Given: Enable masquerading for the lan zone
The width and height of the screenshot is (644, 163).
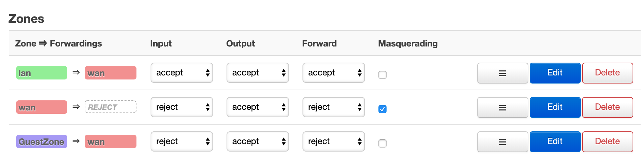Looking at the screenshot, I should [x=383, y=75].
